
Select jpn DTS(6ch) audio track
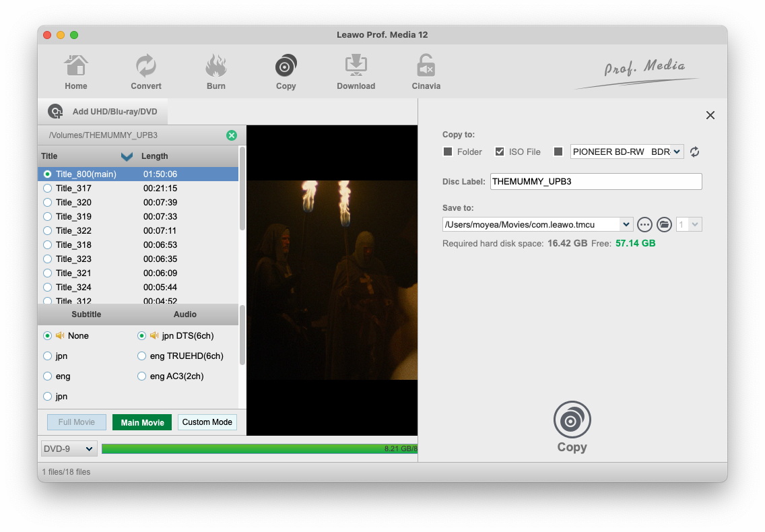141,336
